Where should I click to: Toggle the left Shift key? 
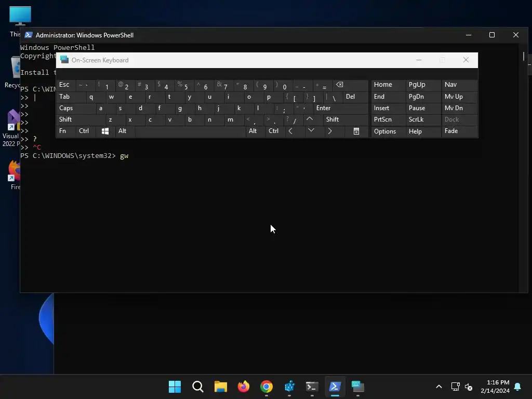tap(81, 119)
